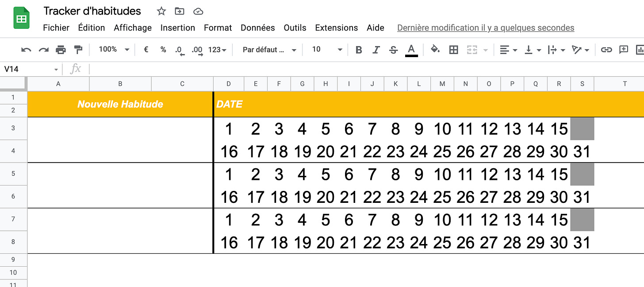Star the Tracker d'habitudes document
The width and height of the screenshot is (644, 287).
click(x=161, y=11)
